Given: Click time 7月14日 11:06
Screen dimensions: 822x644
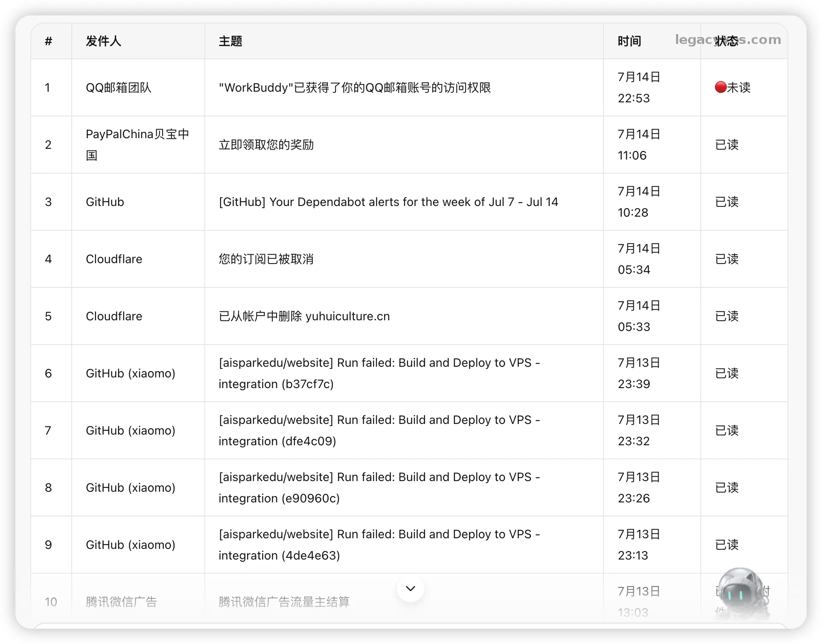Looking at the screenshot, I should [639, 145].
